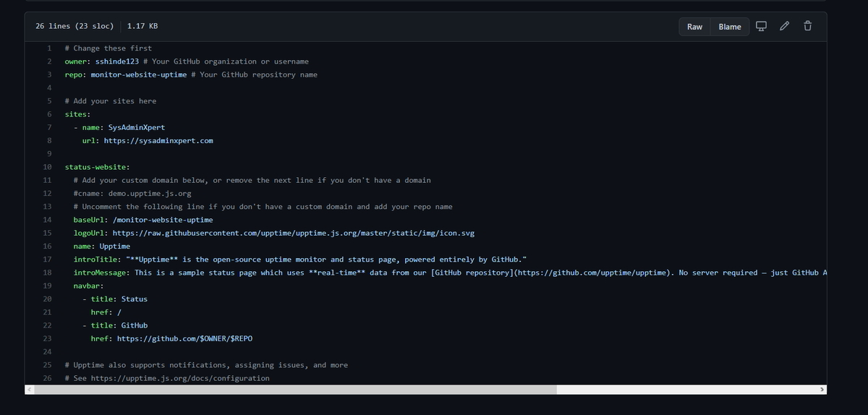Click the introMessage line
Image resolution: width=868 pixels, height=415 pixels.
pyautogui.click(x=449, y=273)
